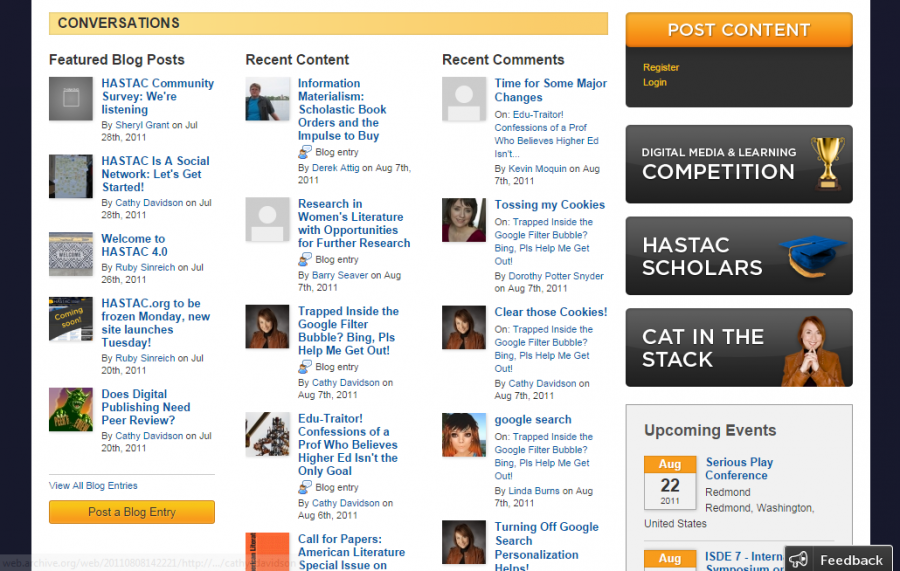Viewport: 900px width, 571px height.
Task: Click avatar beside Trapped Inside Google Filter
Action: (267, 327)
